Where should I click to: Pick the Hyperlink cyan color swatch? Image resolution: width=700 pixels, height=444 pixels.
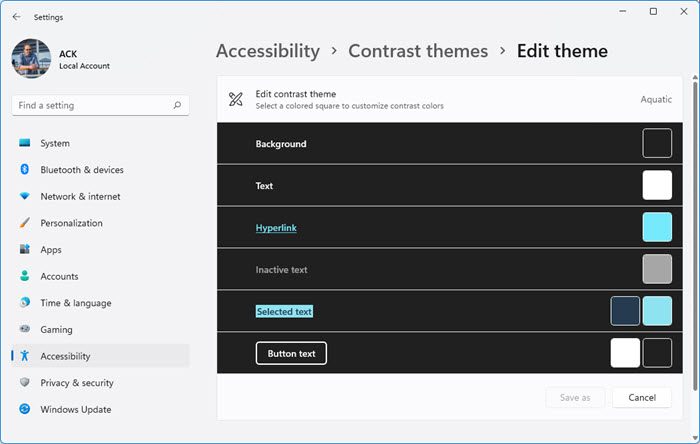point(657,227)
